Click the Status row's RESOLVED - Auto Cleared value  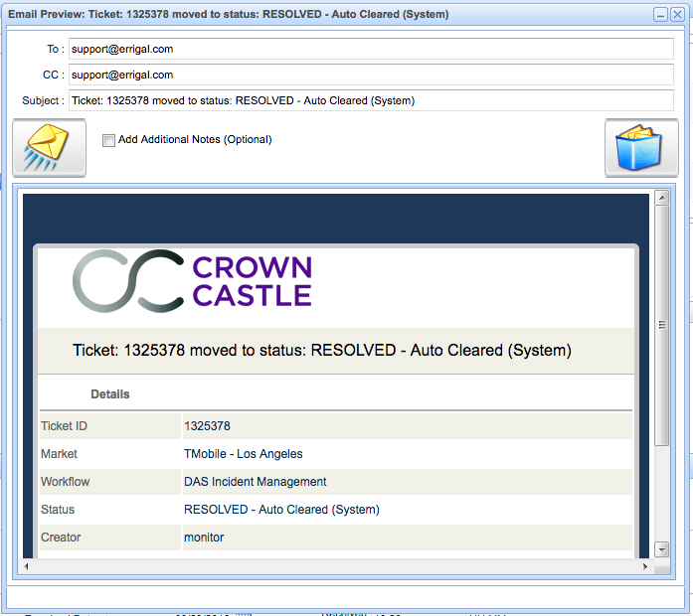click(x=281, y=510)
